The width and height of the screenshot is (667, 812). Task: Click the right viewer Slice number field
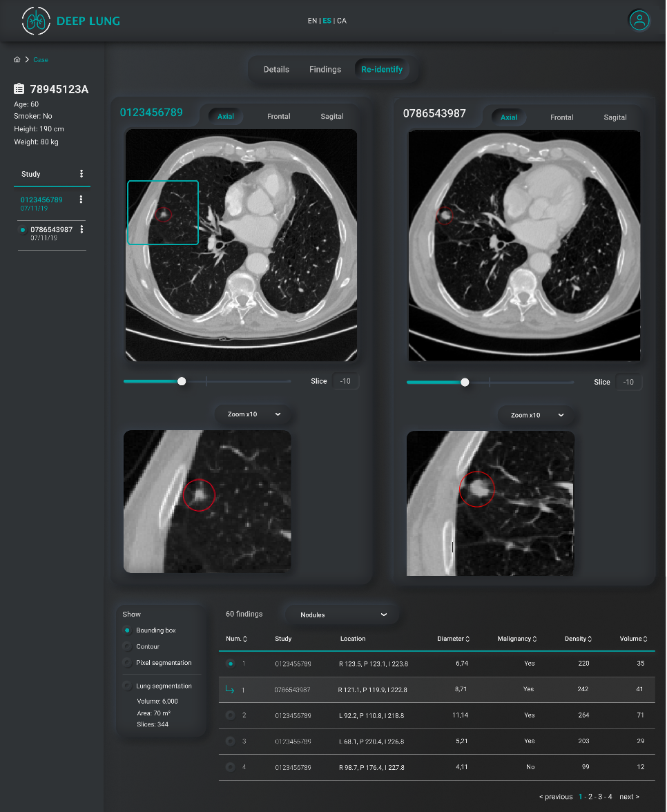coord(628,382)
